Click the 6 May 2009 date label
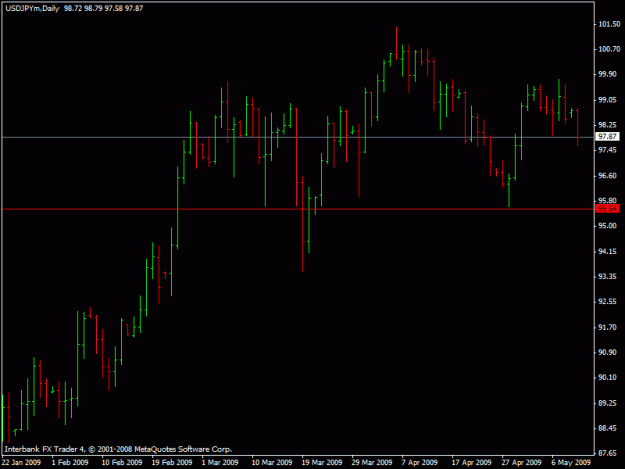Image resolution: width=625 pixels, height=469 pixels. (x=571, y=463)
